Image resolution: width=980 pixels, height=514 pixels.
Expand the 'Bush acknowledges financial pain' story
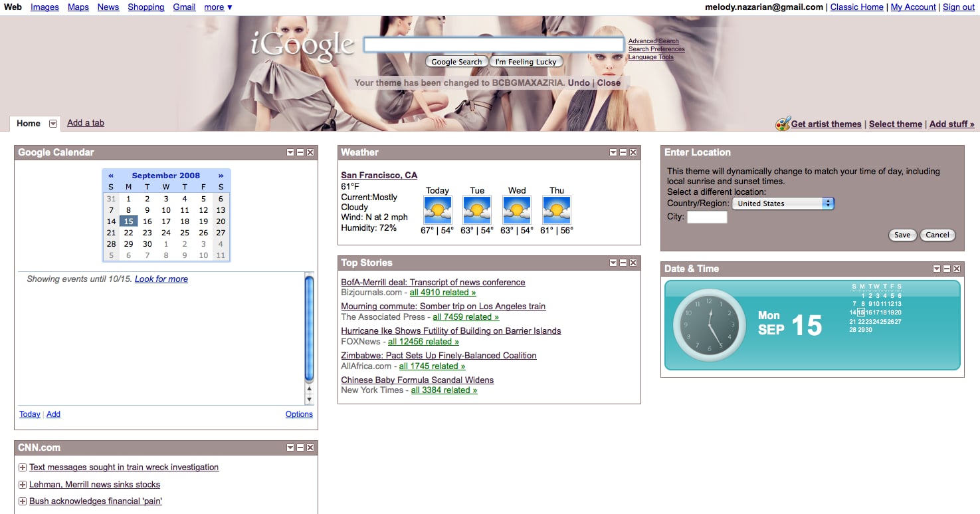click(x=23, y=501)
